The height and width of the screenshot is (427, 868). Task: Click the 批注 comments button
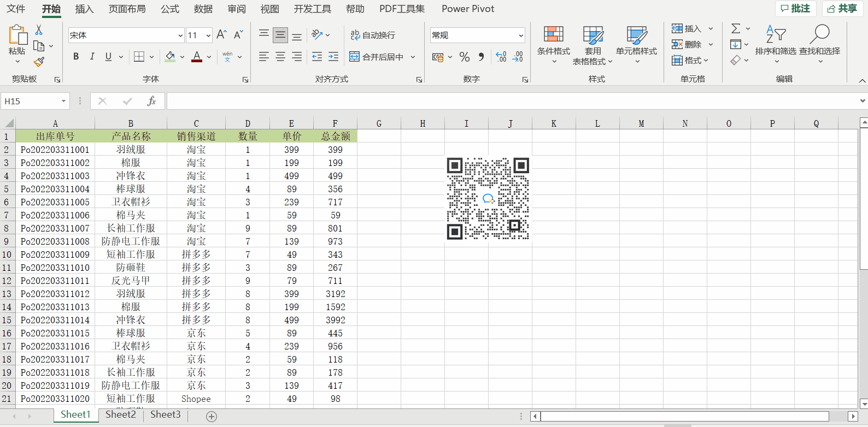(x=795, y=8)
